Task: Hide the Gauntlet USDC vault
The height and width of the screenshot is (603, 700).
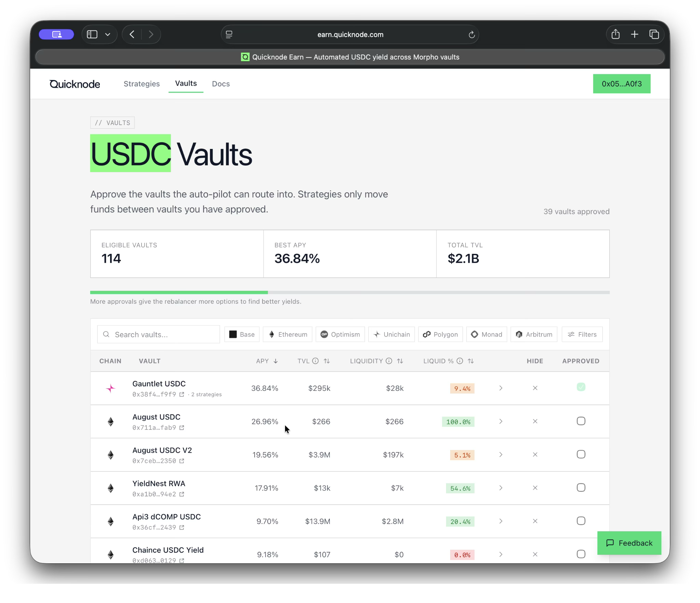Action: click(535, 388)
